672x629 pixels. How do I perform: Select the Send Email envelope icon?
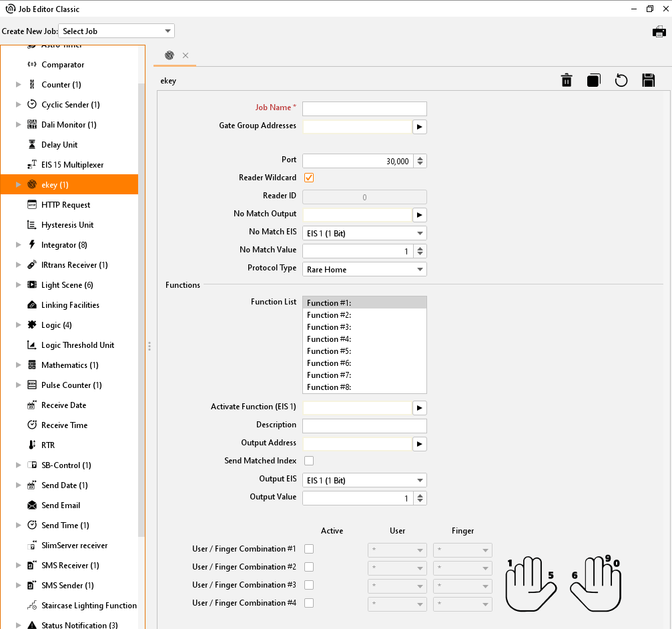point(31,505)
